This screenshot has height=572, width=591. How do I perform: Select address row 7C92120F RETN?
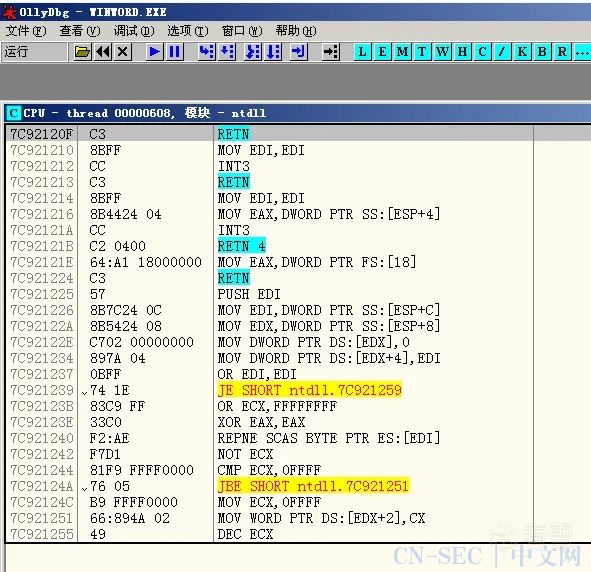(x=269, y=134)
